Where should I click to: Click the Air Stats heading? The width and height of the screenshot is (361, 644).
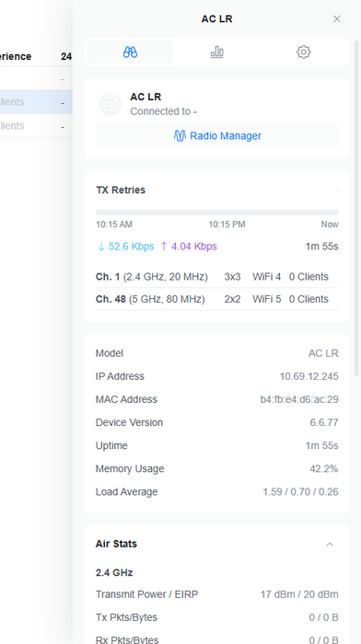coord(116,544)
